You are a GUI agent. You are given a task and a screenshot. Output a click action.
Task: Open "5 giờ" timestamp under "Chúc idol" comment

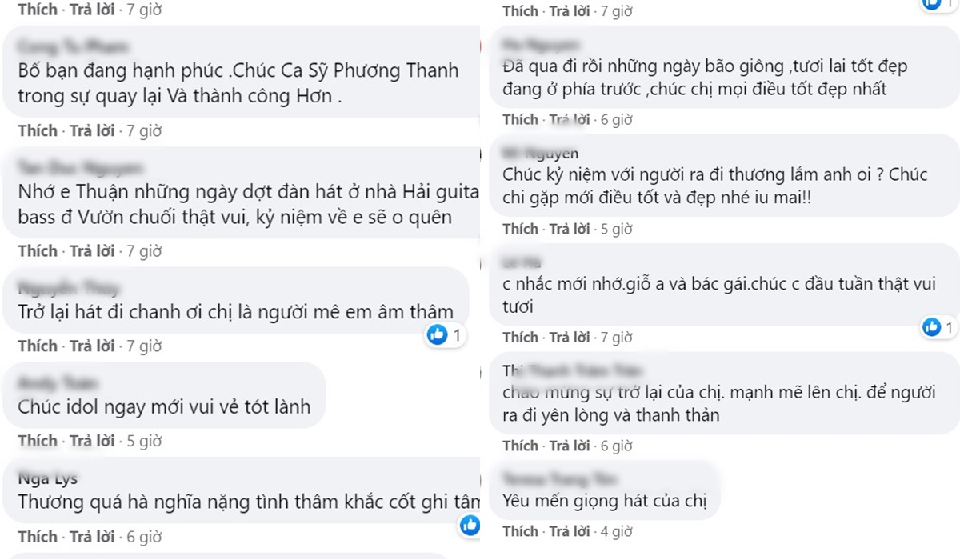pyautogui.click(x=144, y=441)
